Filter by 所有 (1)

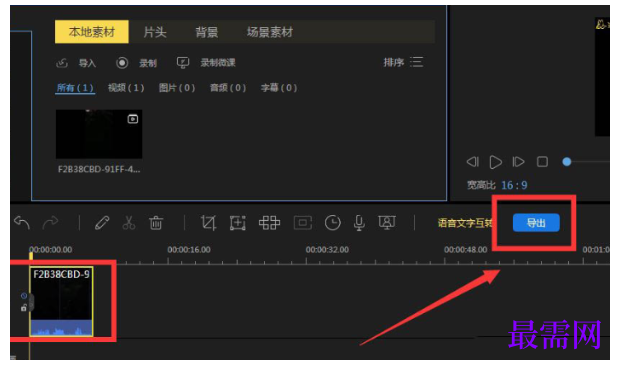[x=75, y=88]
